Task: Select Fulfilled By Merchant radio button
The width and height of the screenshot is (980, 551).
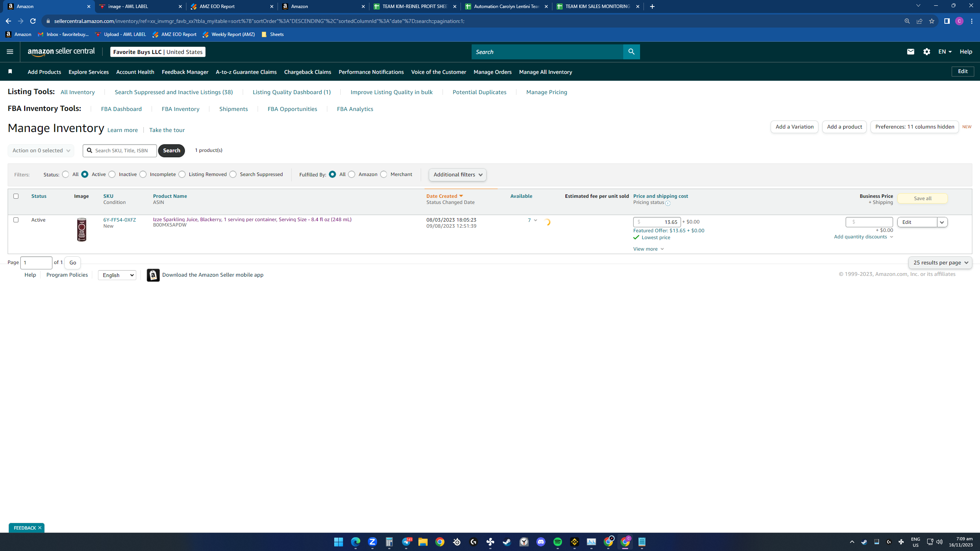Action: pos(384,174)
